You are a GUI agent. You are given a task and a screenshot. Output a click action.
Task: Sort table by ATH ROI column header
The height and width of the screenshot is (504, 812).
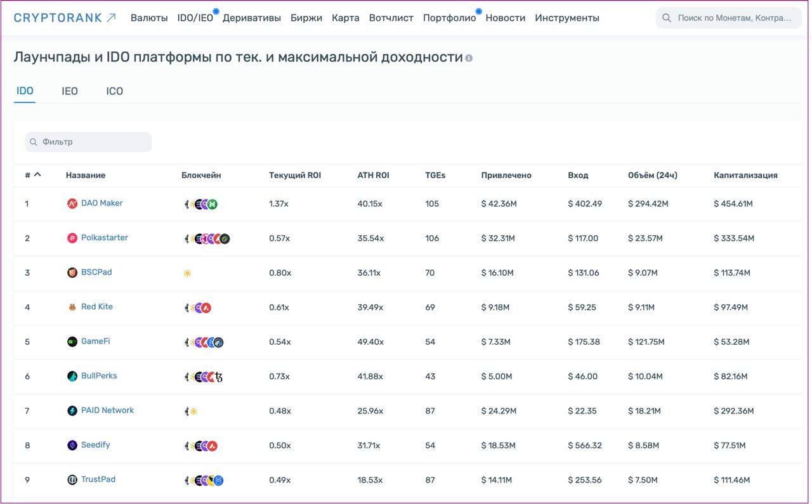pos(373,175)
